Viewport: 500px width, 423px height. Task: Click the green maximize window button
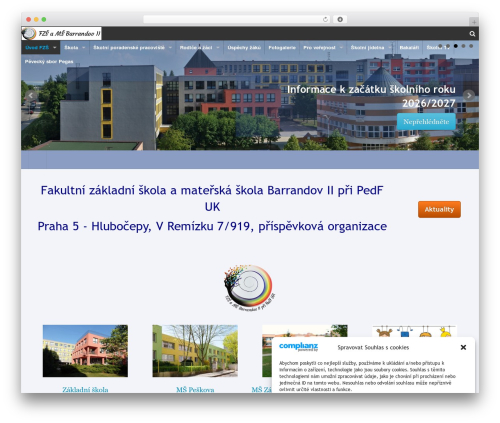(44, 19)
